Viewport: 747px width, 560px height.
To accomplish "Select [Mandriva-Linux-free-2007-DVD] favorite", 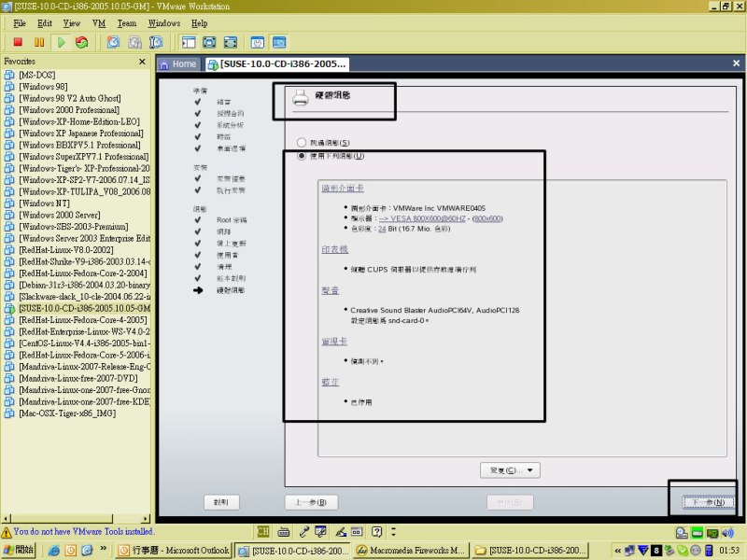I will pyautogui.click(x=78, y=378).
